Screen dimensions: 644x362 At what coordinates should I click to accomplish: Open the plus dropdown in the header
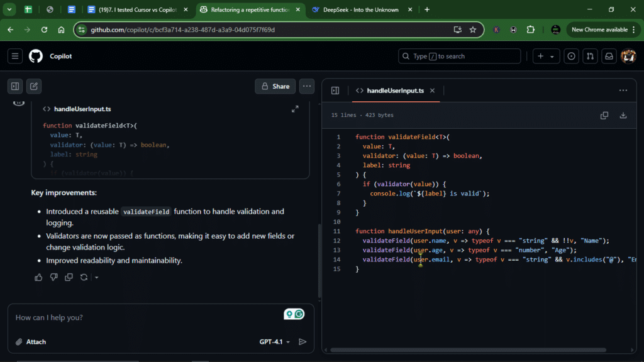546,56
